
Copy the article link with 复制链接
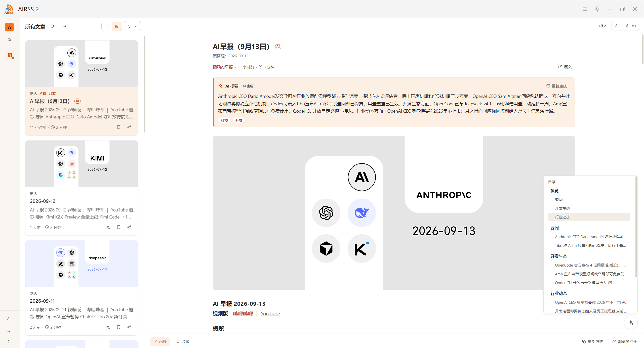592,341
